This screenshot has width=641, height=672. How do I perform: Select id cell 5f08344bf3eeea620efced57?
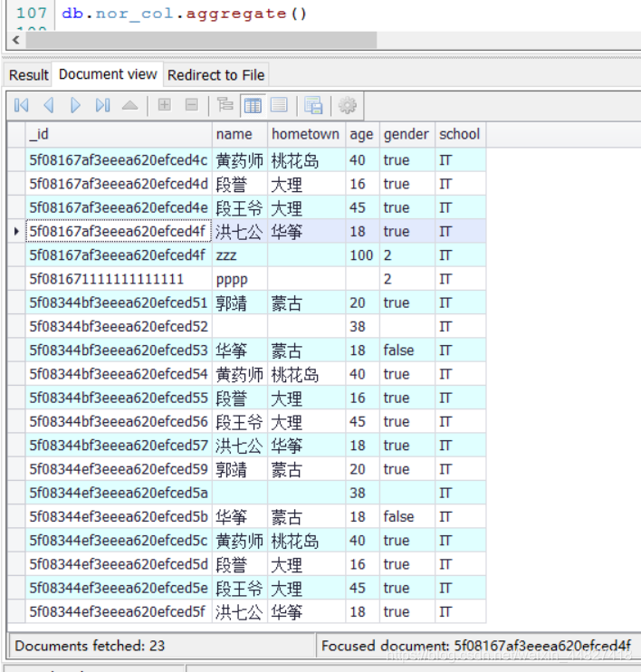[119, 446]
